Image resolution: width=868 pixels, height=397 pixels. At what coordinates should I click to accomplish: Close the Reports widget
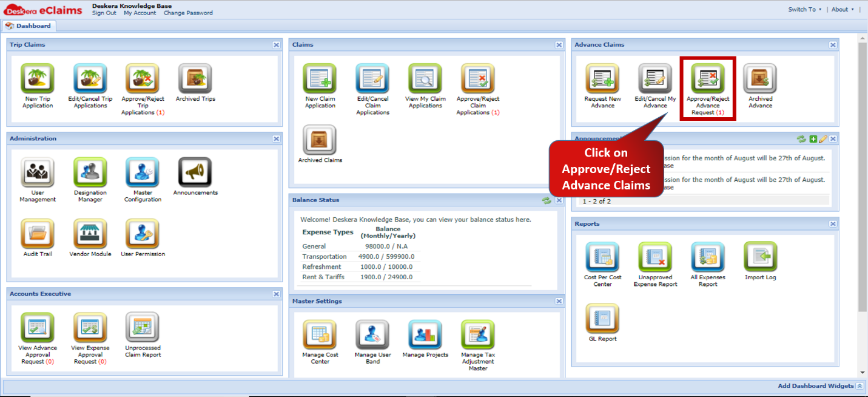pos(833,224)
